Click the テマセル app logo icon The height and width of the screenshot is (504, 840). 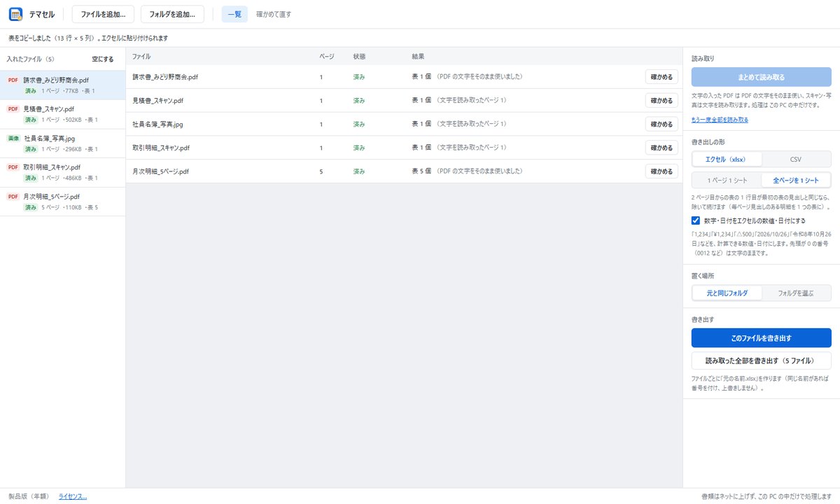point(15,14)
